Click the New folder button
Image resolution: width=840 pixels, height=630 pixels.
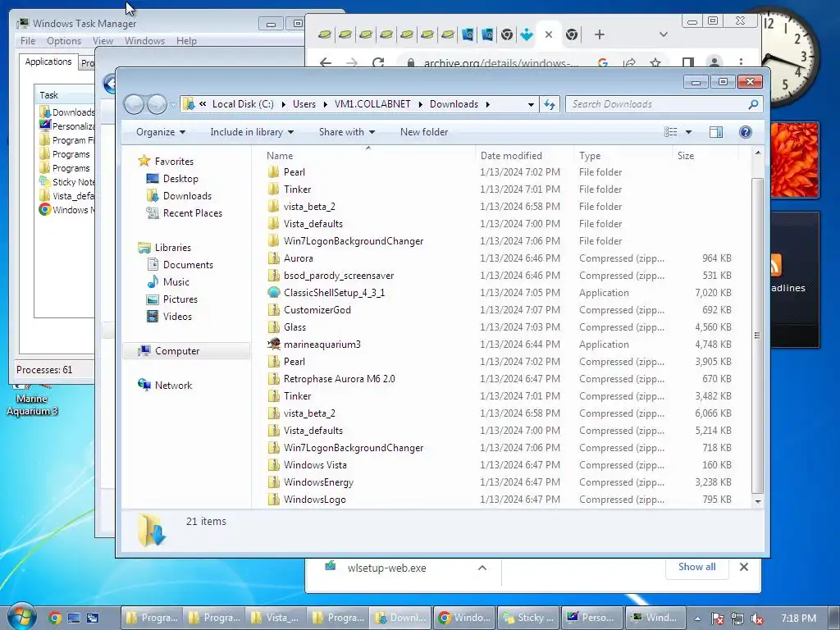(x=424, y=132)
